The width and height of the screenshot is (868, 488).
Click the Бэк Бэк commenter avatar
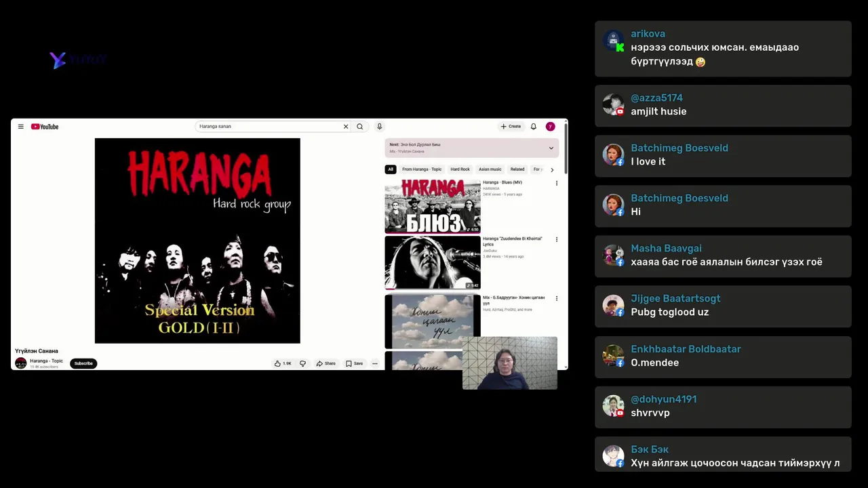(x=613, y=456)
